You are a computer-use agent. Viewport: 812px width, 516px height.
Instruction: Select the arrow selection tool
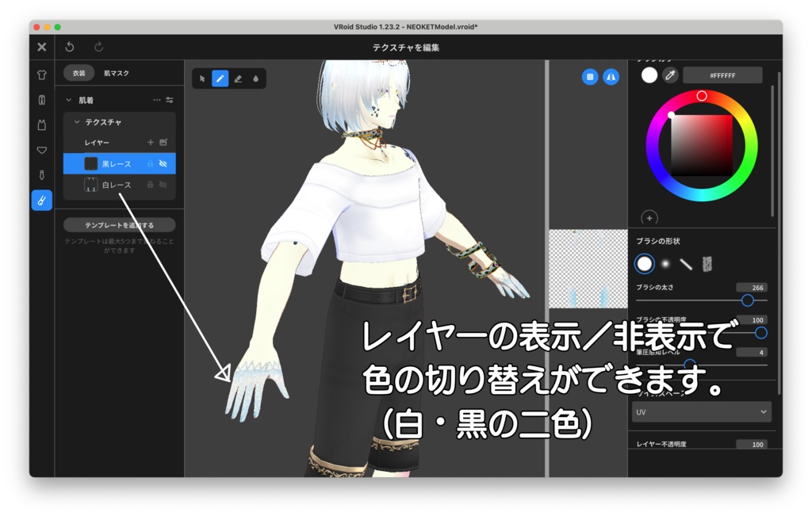[x=202, y=78]
